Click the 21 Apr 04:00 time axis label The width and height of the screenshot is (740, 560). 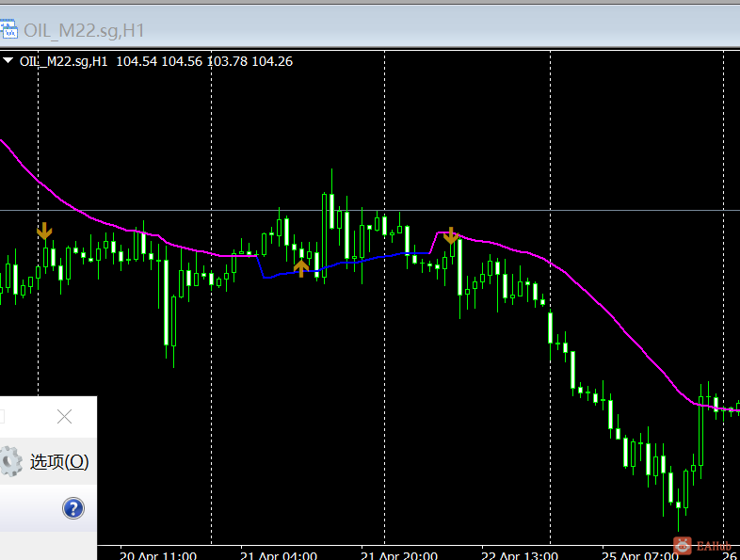click(279, 555)
